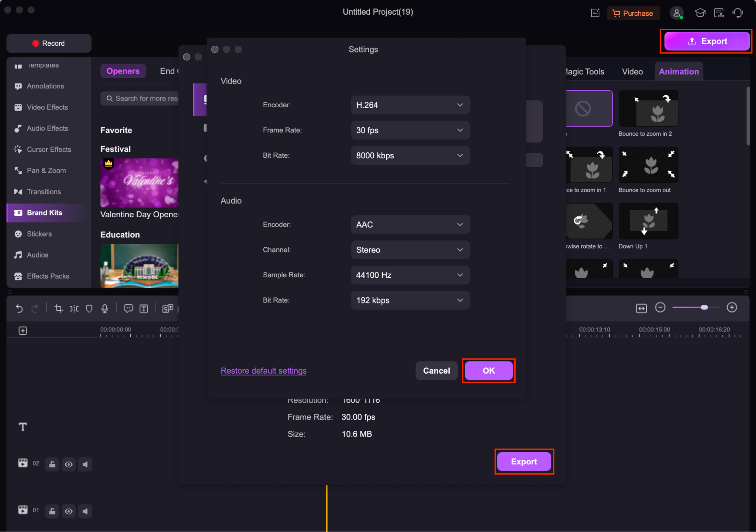This screenshot has height=532, width=756.
Task: Toggle visibility eye on track 02
Action: 68,464
